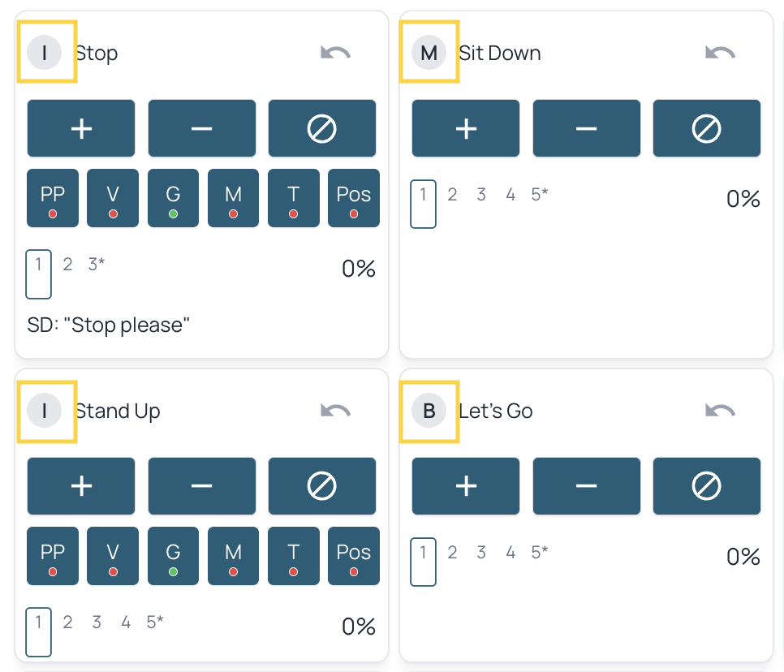The height and width of the screenshot is (672, 784).
Task: Undo last entry on Let's Go card
Action: (x=720, y=411)
